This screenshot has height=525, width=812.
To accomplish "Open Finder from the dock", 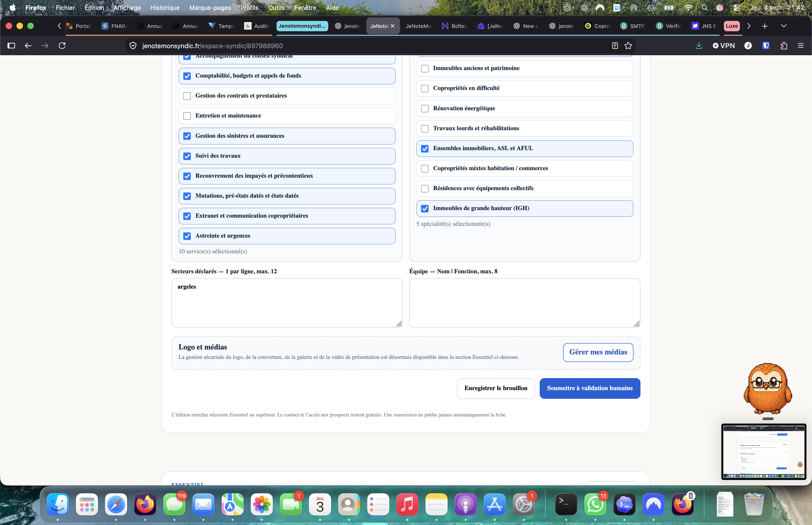I will [58, 504].
